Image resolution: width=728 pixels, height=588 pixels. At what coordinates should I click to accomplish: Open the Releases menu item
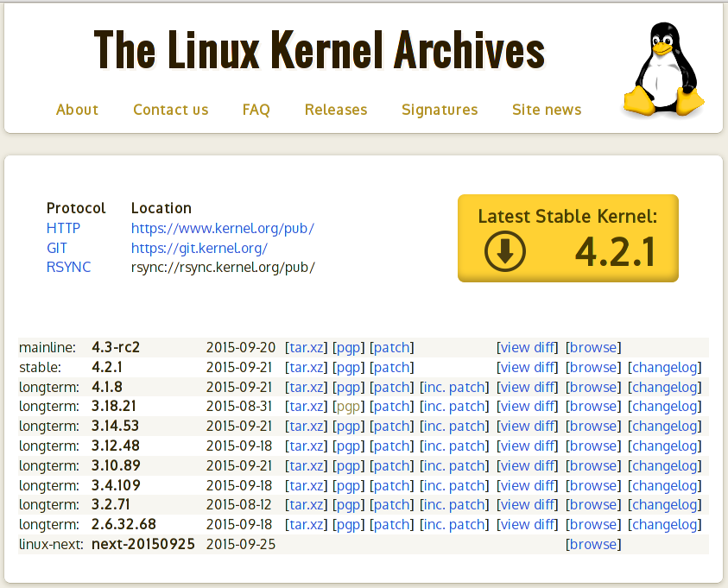(336, 110)
